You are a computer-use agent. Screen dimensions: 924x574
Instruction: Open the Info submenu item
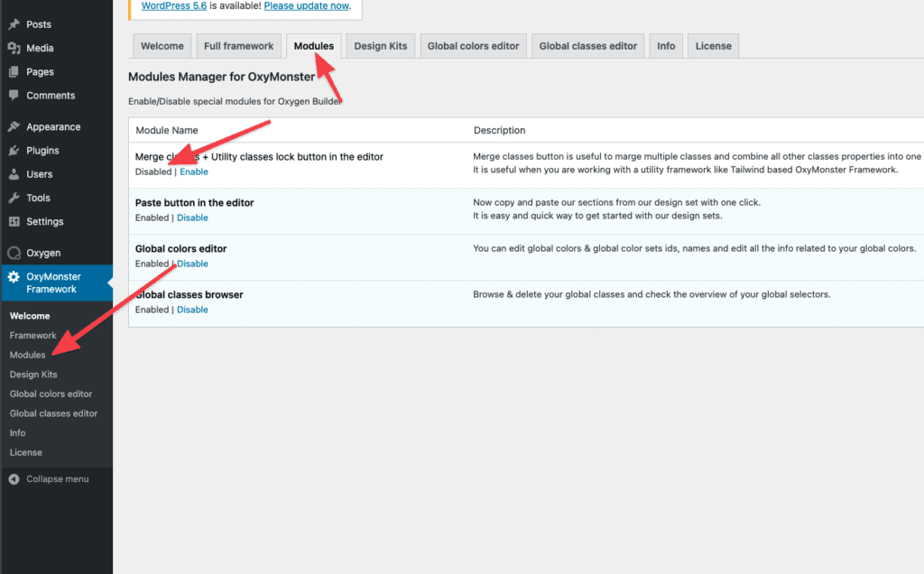[x=18, y=432]
